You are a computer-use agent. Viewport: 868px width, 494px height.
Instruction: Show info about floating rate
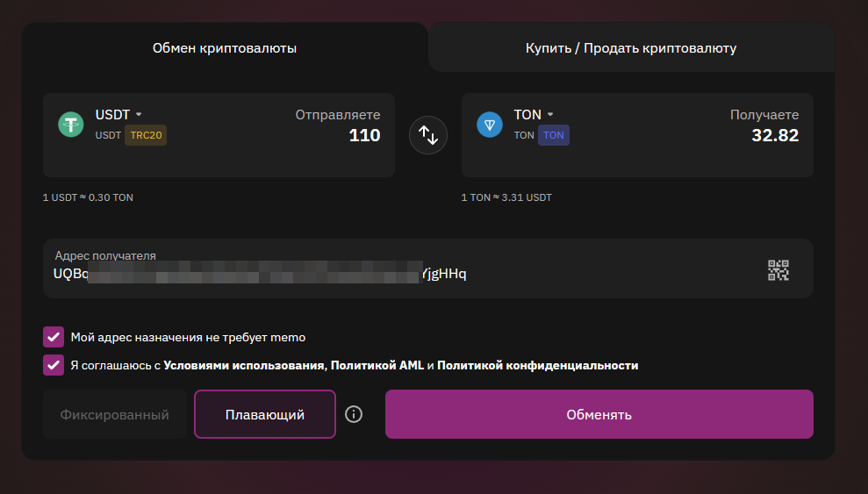353,414
